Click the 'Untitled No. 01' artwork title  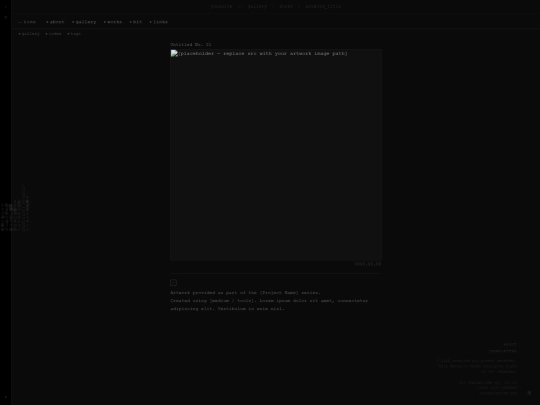click(x=191, y=44)
